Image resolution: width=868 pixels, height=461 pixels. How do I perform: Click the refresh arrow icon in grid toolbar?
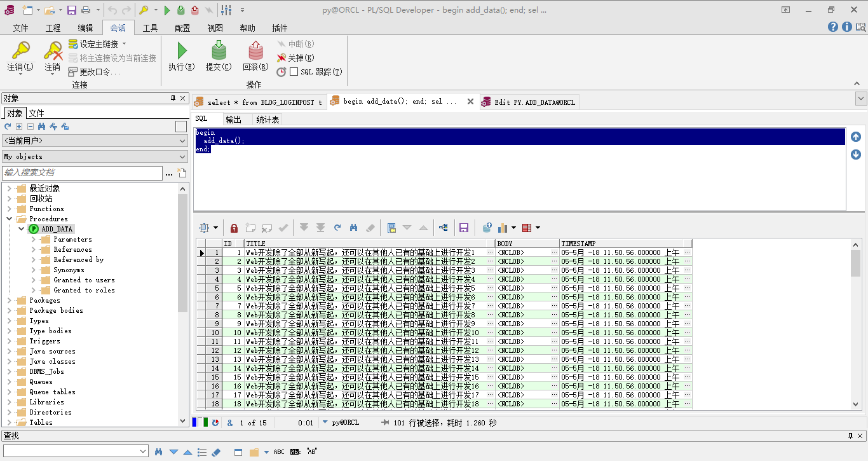[337, 228]
